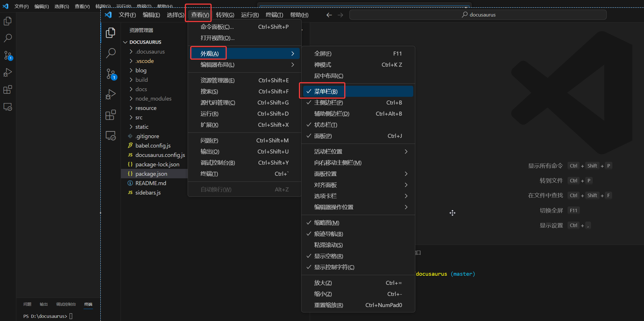The width and height of the screenshot is (644, 321).
Task: Toggle 显示空格(R) render whitespace
Action: tap(358, 256)
